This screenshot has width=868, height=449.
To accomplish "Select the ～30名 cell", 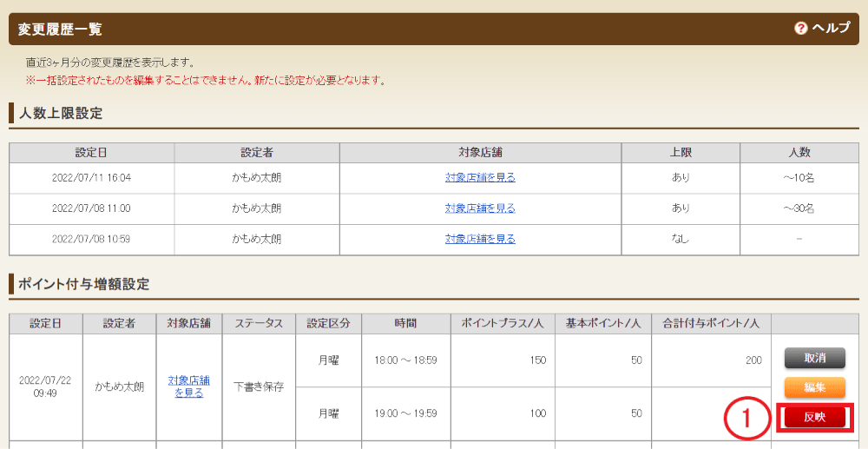I will point(799,208).
